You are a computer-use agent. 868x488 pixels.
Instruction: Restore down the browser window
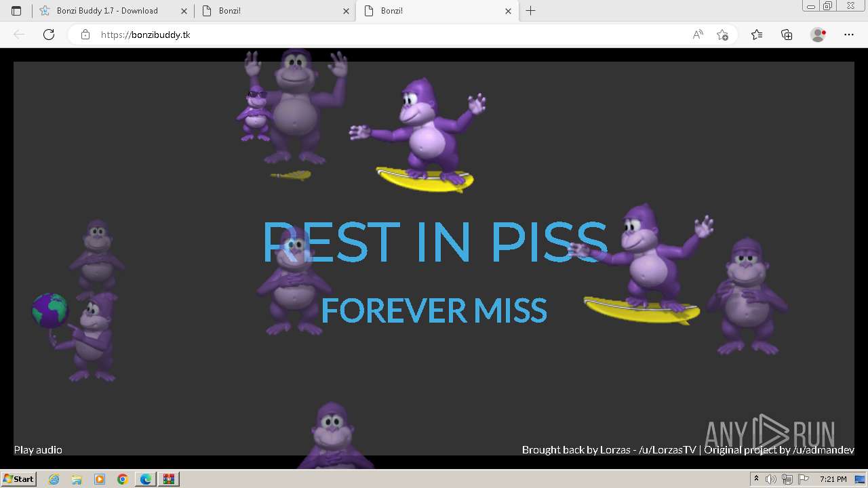coord(828,6)
